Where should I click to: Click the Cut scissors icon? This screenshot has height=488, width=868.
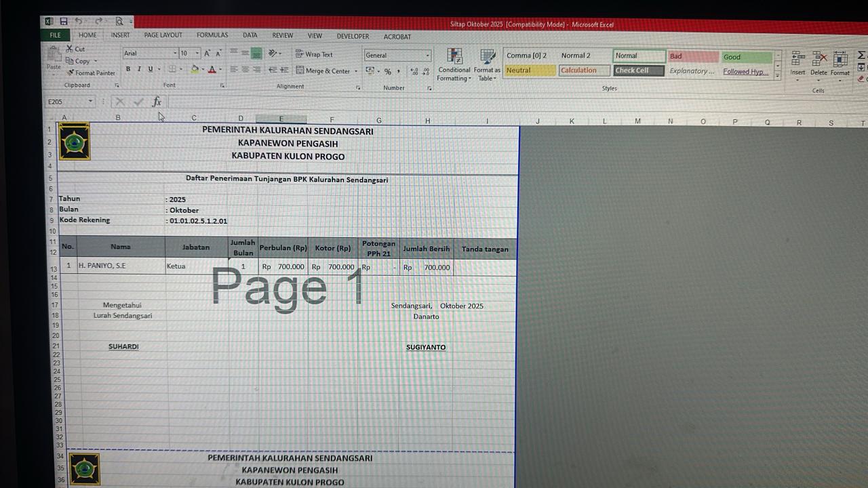(70, 49)
